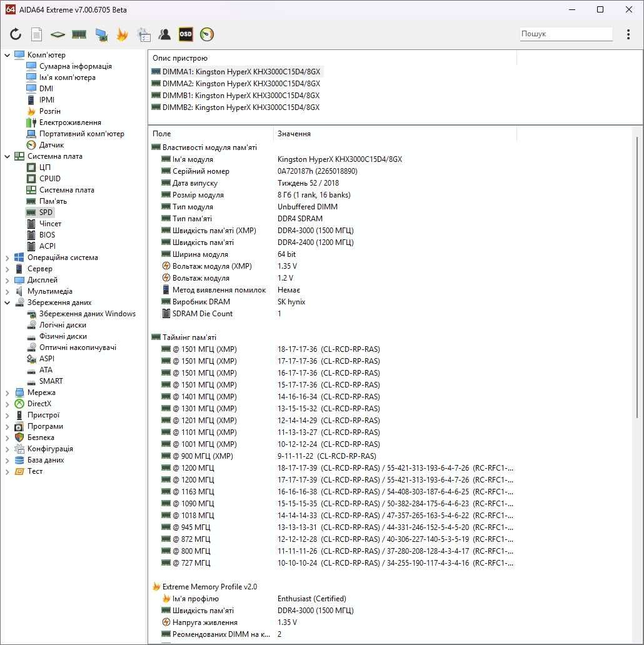The height and width of the screenshot is (645, 644).
Task: Click the flame stability test icon
Action: [122, 34]
